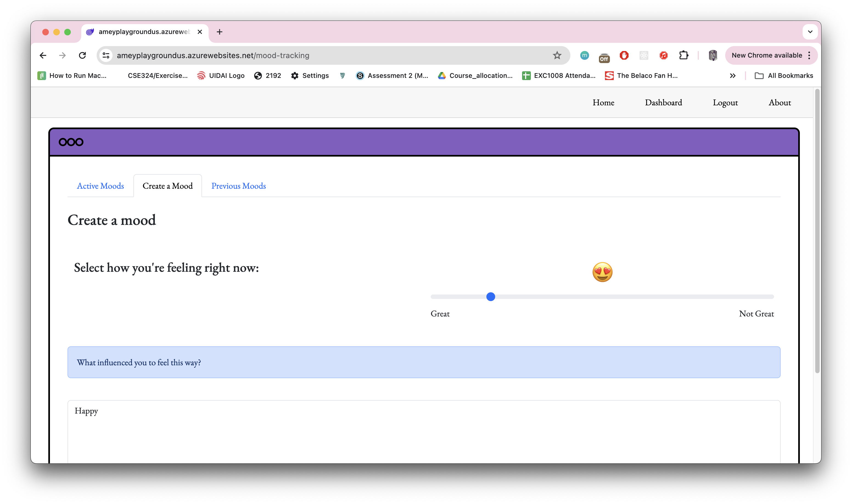Click the heart-eyes emoji above the slider
852x504 pixels.
click(602, 272)
